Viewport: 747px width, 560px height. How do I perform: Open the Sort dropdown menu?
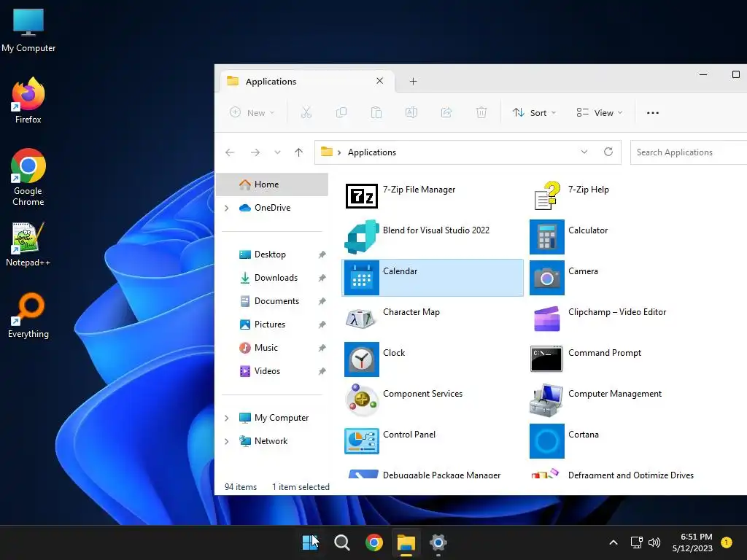534,113
